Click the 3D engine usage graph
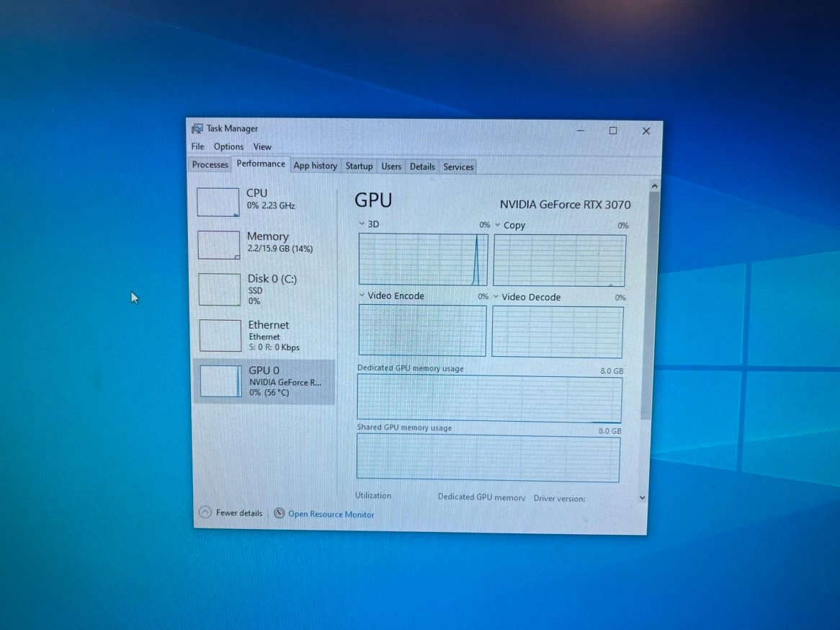Viewport: 840px width, 630px height. [x=423, y=259]
